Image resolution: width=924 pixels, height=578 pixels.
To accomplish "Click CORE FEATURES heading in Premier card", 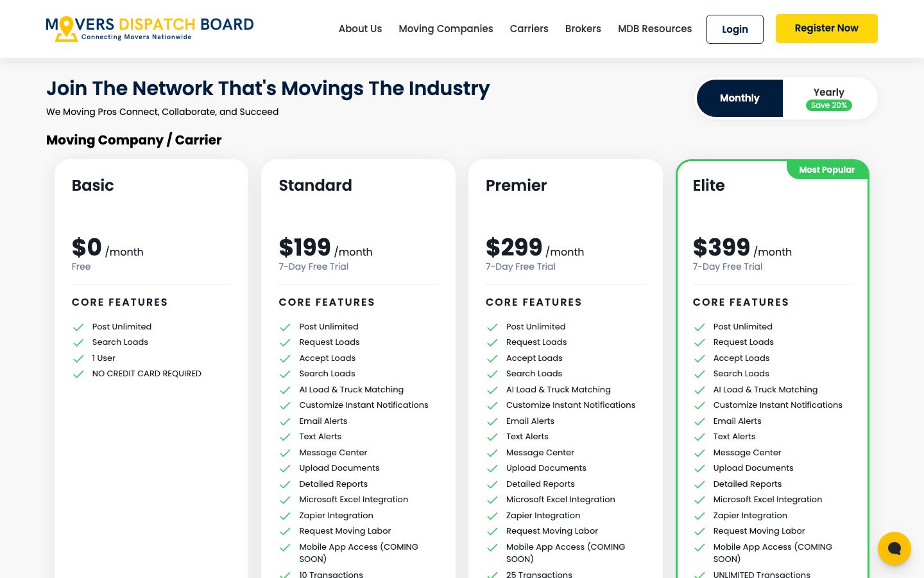I will pos(534,302).
